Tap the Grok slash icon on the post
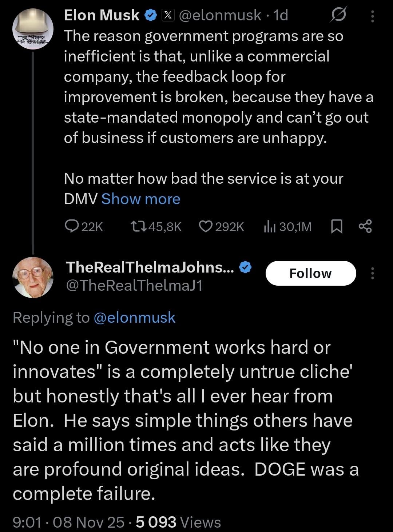This screenshot has height=532, width=393. tap(339, 15)
